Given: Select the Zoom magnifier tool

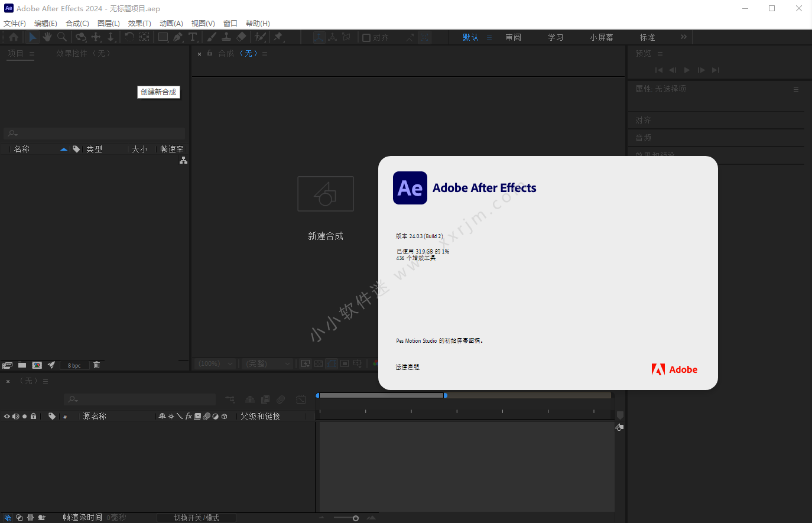Looking at the screenshot, I should coord(62,37).
